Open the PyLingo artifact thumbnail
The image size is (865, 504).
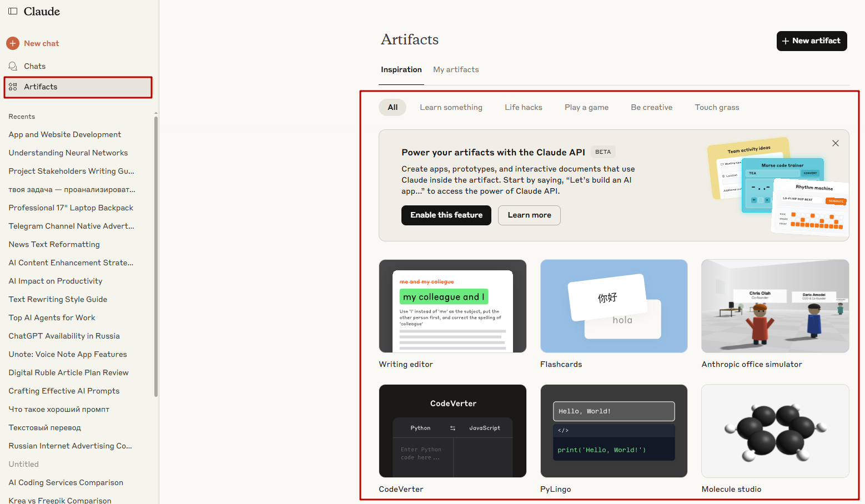[614, 431]
